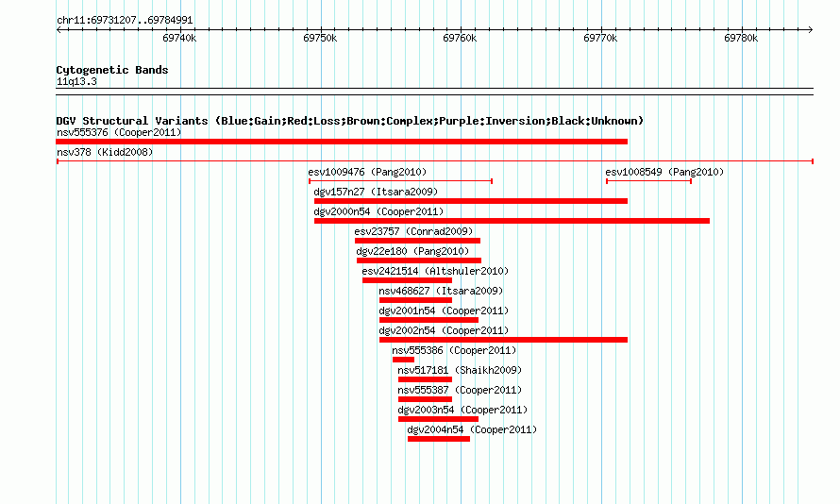Click the short nsv555386 red bar
The height and width of the screenshot is (504, 840).
[x=403, y=360]
